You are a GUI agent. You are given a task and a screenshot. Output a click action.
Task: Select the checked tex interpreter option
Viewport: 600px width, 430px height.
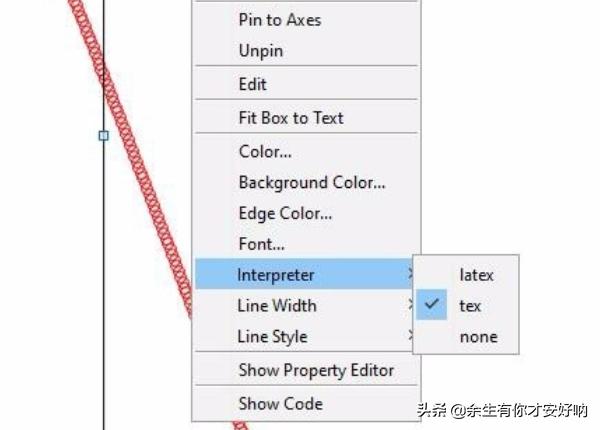click(470, 306)
